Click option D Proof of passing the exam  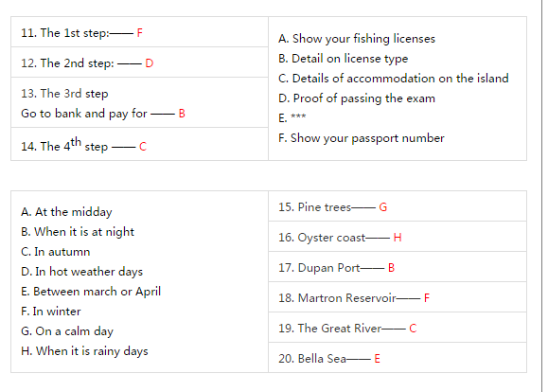click(357, 98)
